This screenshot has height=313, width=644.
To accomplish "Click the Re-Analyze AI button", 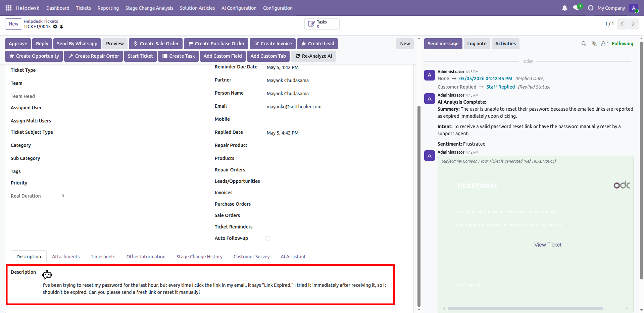I will click(313, 56).
